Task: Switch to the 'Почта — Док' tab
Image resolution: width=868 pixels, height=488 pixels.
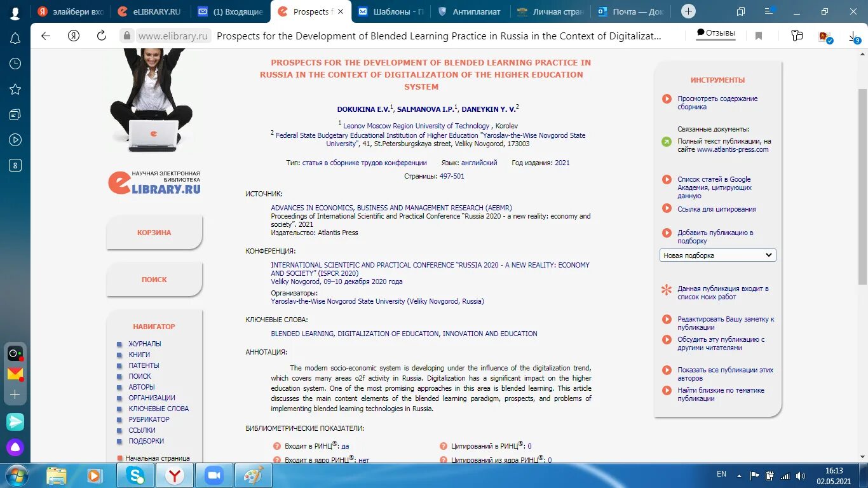Action: click(629, 11)
